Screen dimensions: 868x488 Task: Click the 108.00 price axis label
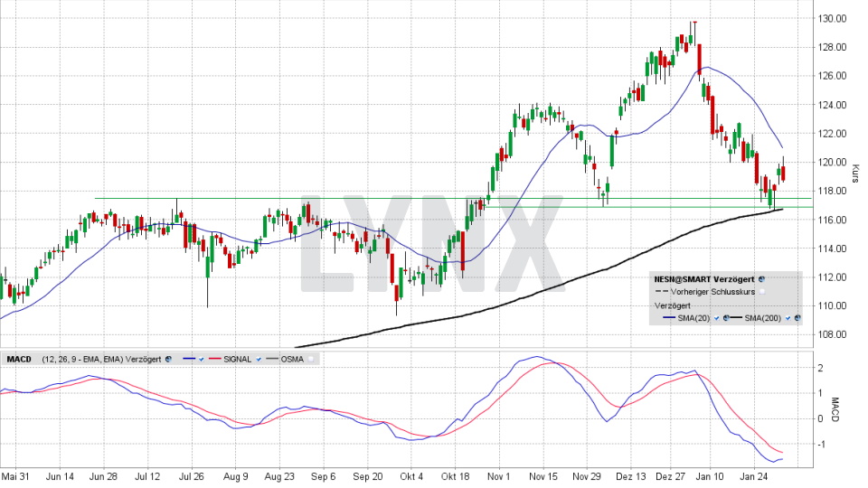[832, 334]
